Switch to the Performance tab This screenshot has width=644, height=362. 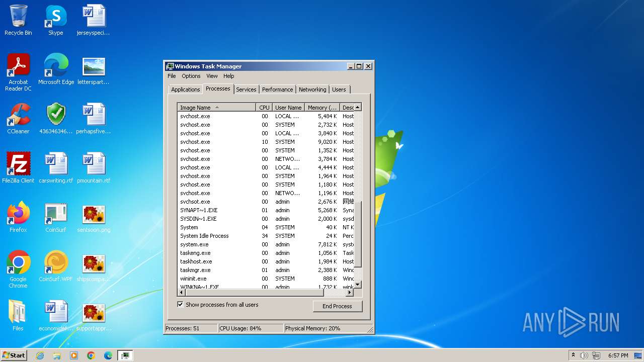click(277, 89)
